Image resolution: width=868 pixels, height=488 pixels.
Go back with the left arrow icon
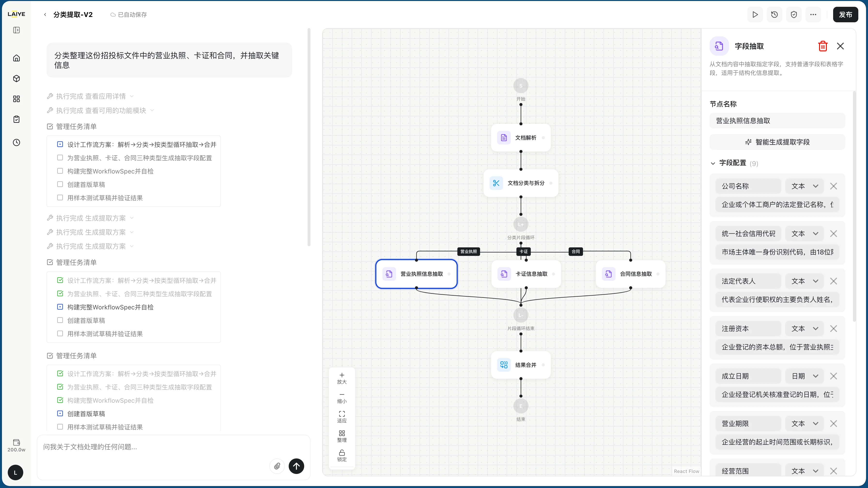pyautogui.click(x=45, y=15)
